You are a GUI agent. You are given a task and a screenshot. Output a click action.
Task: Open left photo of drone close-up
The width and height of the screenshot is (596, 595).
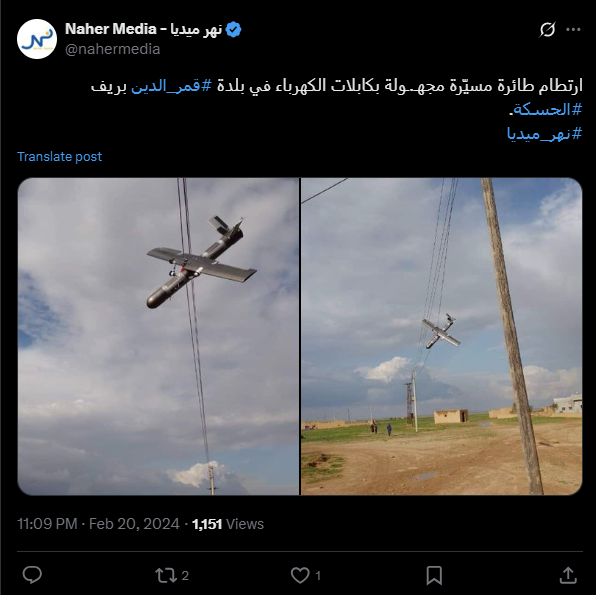click(159, 336)
